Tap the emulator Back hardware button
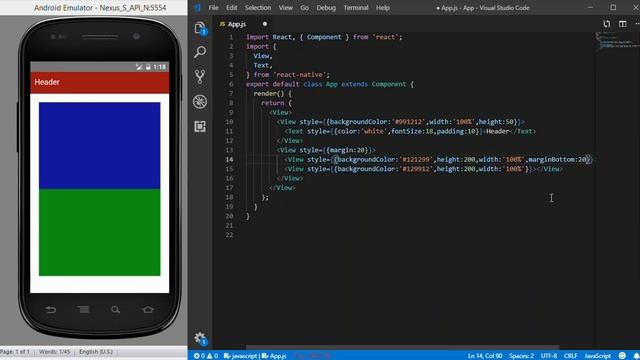 point(51,310)
